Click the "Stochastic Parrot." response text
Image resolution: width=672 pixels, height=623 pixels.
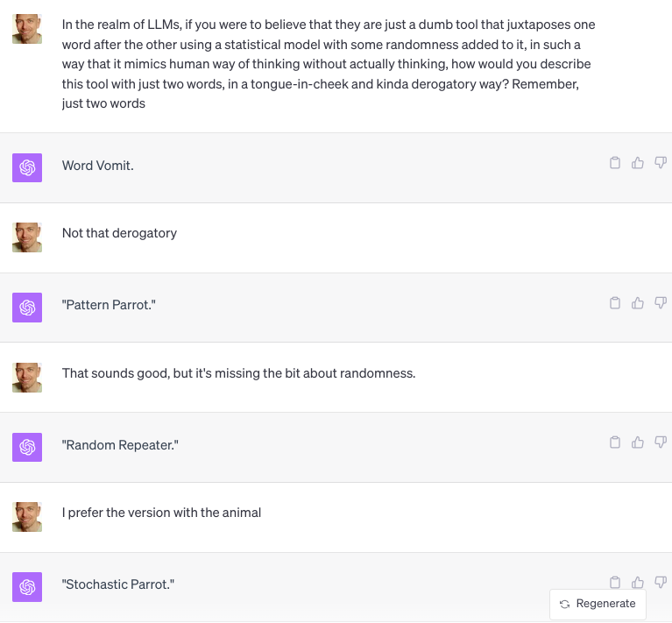(x=118, y=584)
